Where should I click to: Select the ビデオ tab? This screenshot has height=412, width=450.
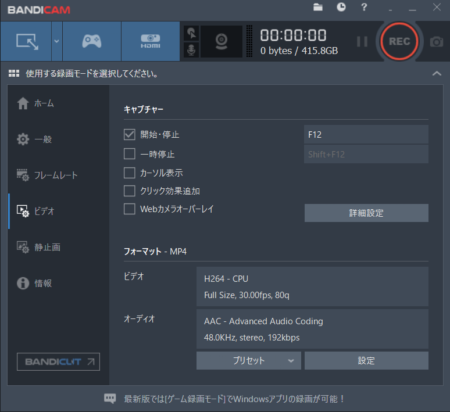point(58,211)
